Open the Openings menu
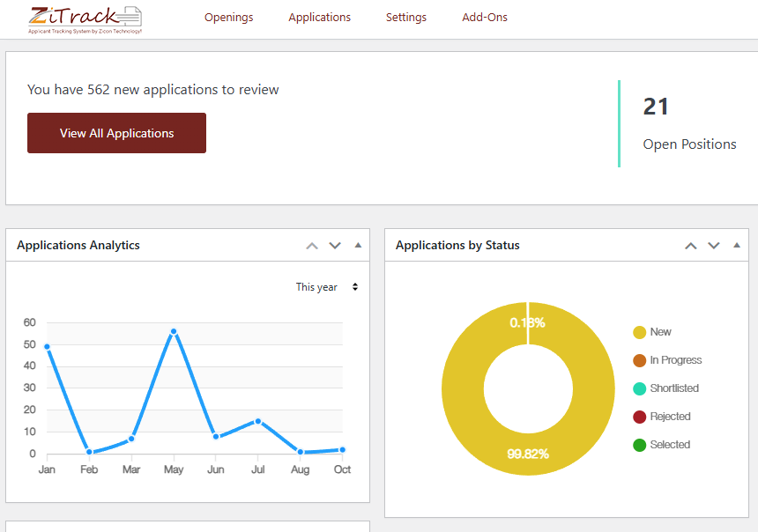Image resolution: width=758 pixels, height=532 pixels. [228, 18]
